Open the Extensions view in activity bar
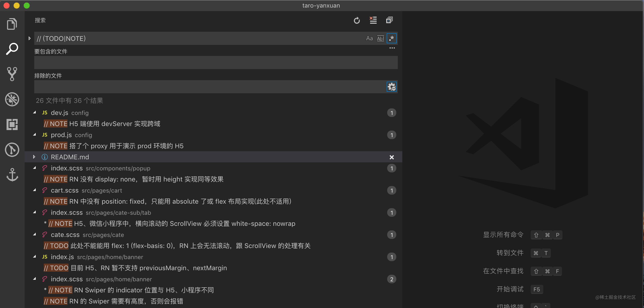Viewport: 644px width, 308px height. click(x=12, y=124)
